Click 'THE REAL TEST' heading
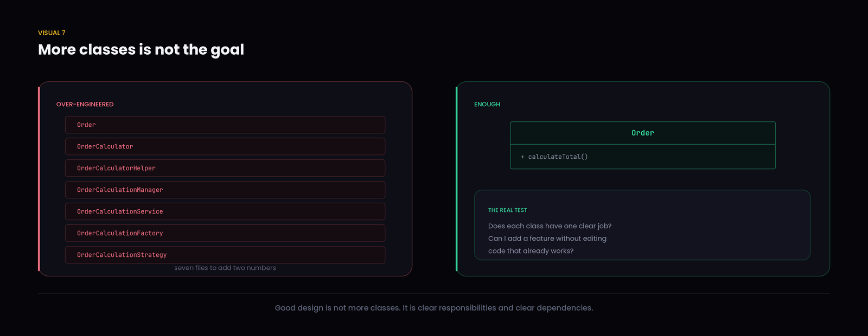The width and height of the screenshot is (868, 336). click(x=508, y=210)
